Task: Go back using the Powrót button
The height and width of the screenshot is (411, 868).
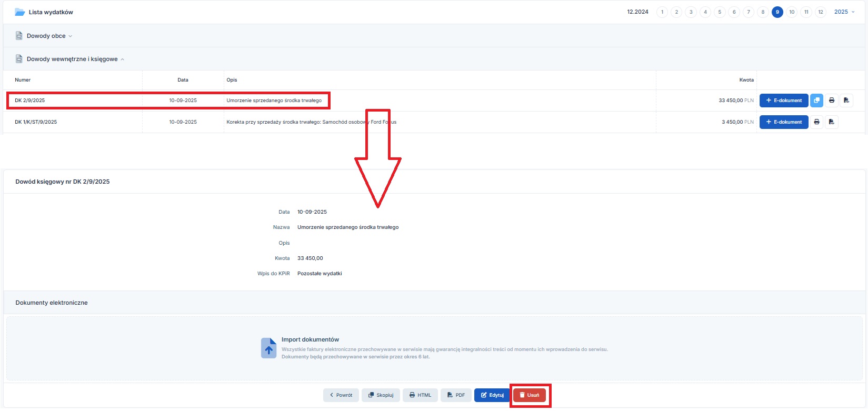Action: [341, 395]
